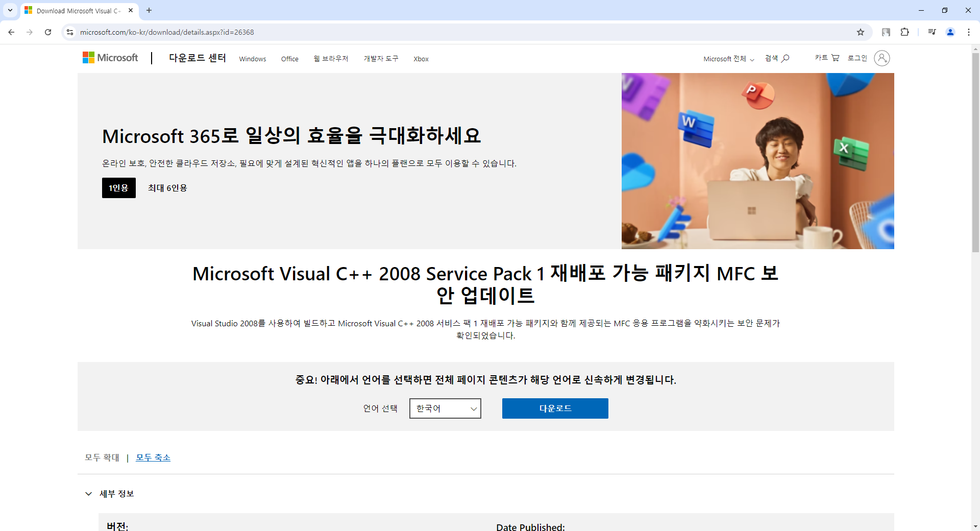Click the 버전: label
This screenshot has width=980, height=531.
coord(117,526)
